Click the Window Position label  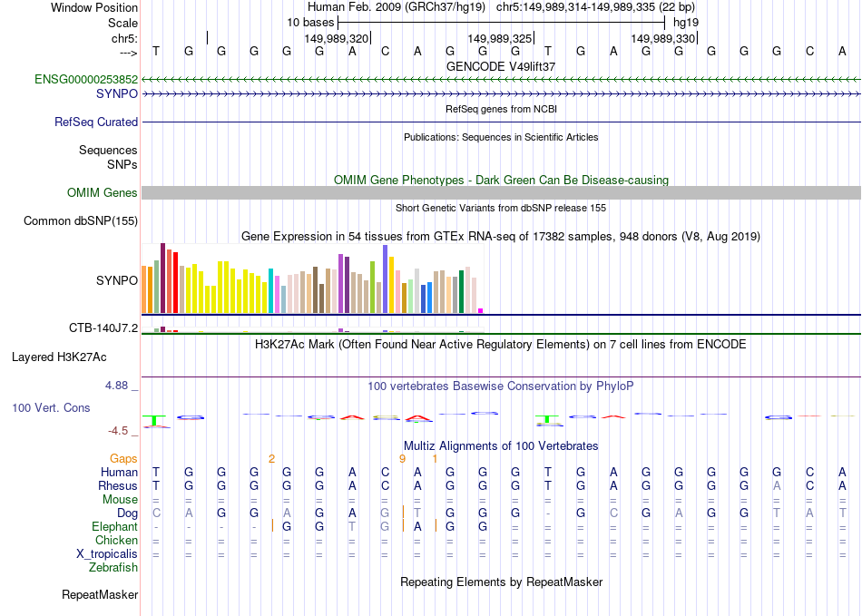(94, 7)
